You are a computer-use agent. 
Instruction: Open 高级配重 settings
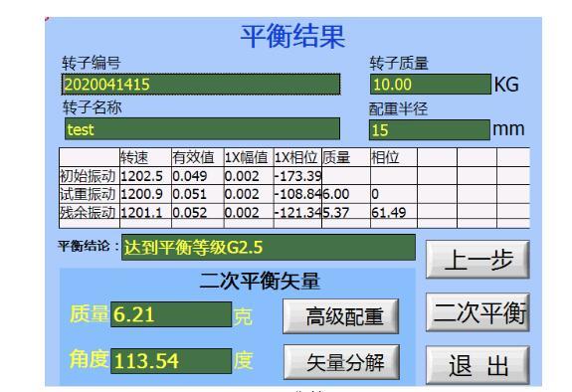(341, 316)
